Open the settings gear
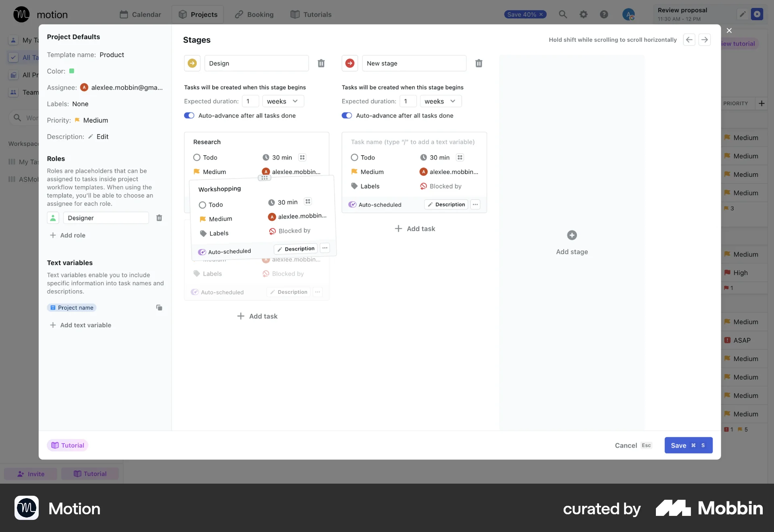774x532 pixels. point(584,14)
